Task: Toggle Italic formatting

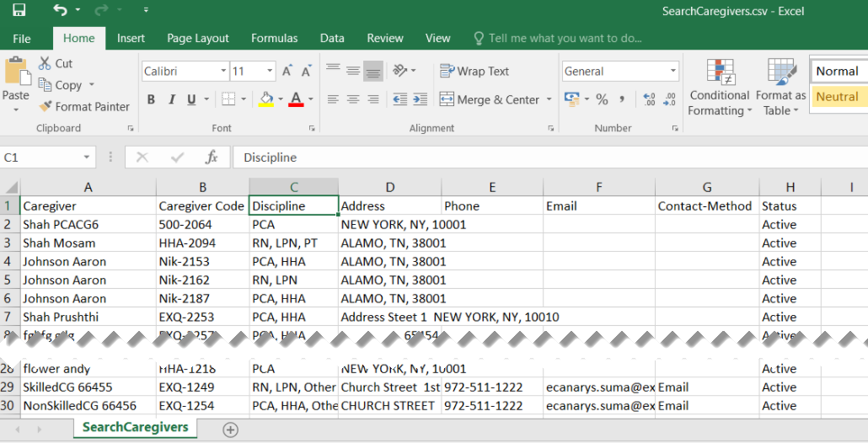Action: point(171,99)
